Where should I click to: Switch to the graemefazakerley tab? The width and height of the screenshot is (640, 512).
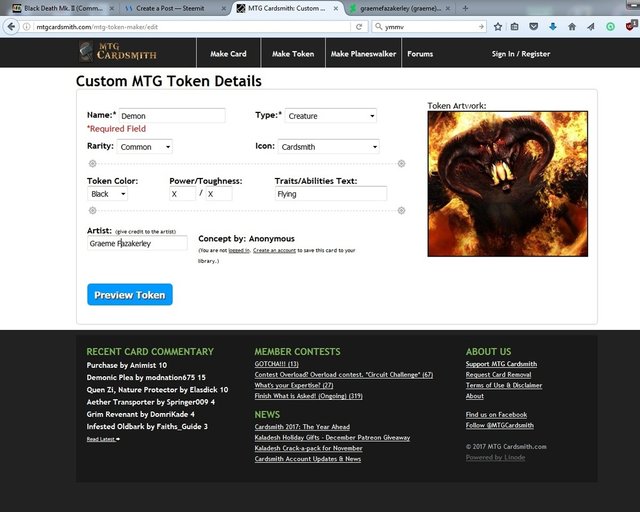coord(400,8)
